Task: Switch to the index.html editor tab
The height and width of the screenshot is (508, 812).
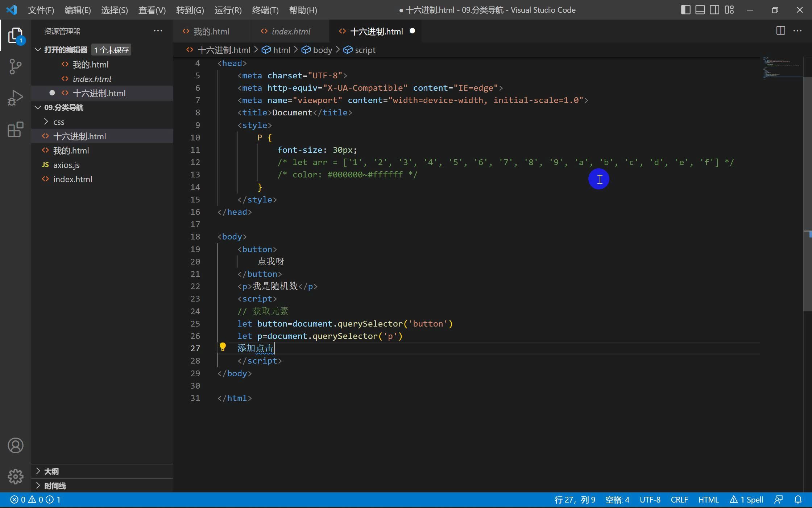Action: 291,31
